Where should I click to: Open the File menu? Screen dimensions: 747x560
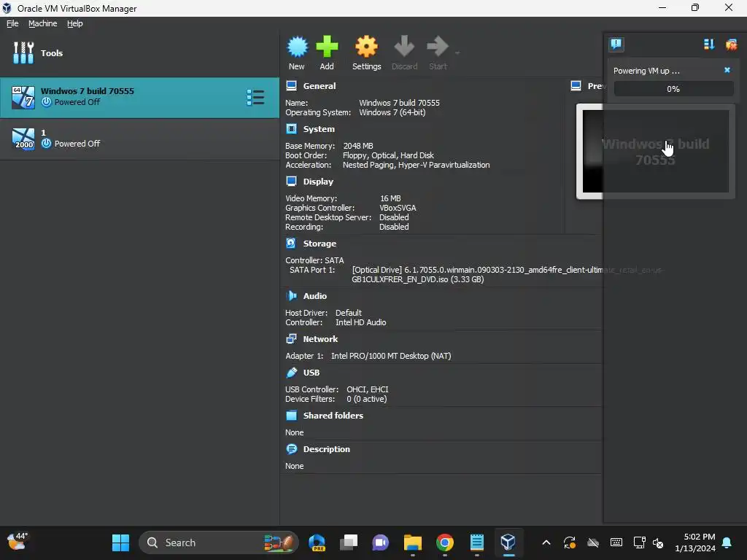point(12,23)
